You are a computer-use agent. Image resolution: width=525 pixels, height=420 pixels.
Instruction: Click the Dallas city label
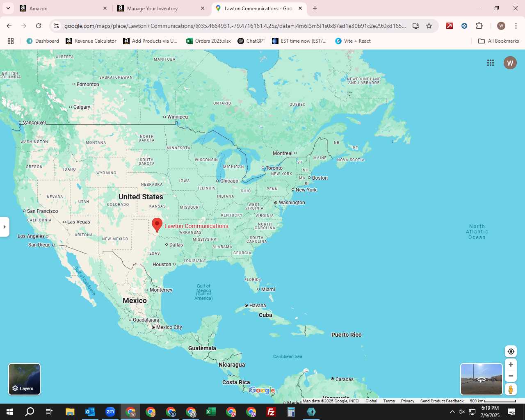176,244
